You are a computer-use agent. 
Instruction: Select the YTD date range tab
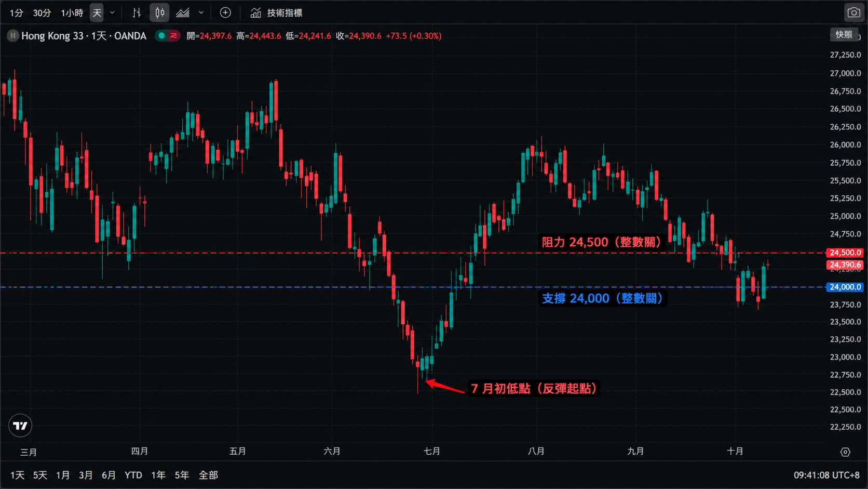pyautogui.click(x=133, y=475)
